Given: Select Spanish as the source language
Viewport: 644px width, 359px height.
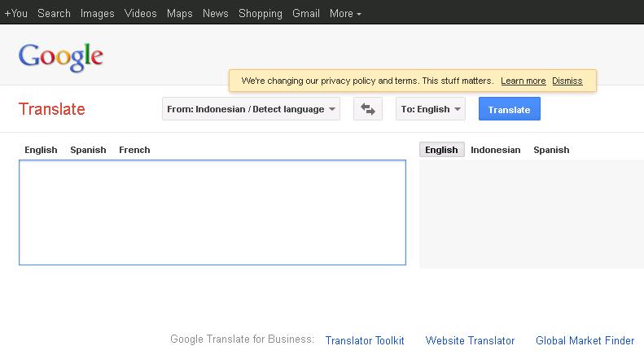Looking at the screenshot, I should click(88, 150).
